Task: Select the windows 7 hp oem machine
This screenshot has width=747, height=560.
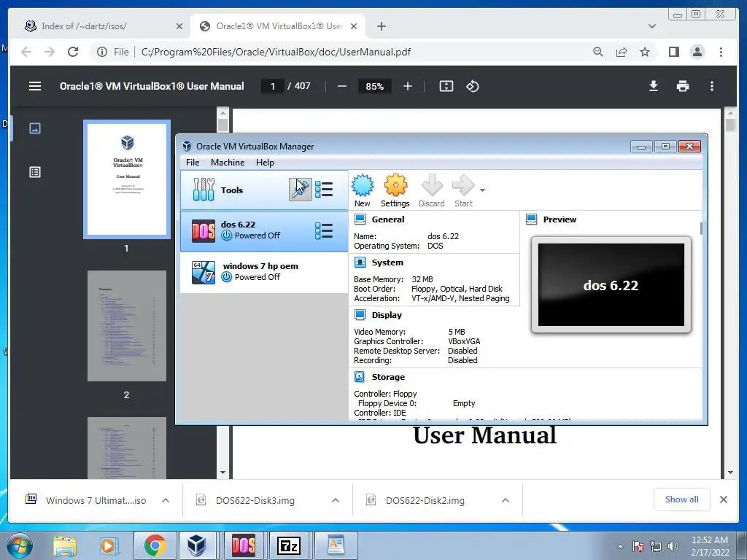Action: pos(264,272)
